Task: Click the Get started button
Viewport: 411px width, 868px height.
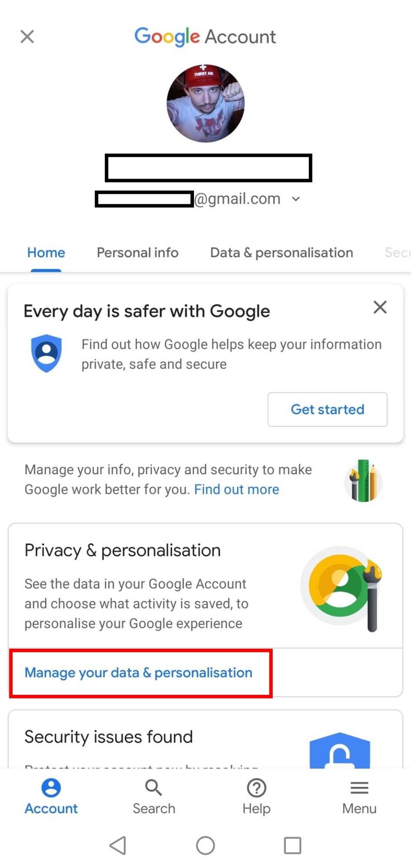Action: pos(327,409)
